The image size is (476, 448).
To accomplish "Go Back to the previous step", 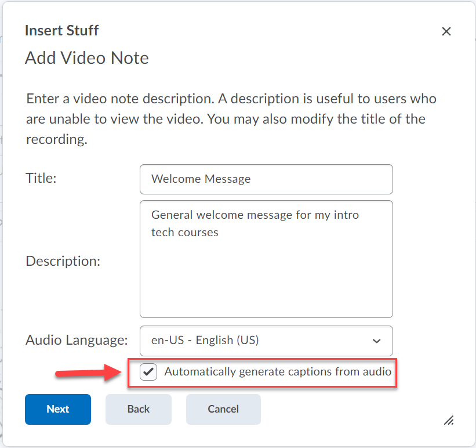I will pyautogui.click(x=138, y=409).
